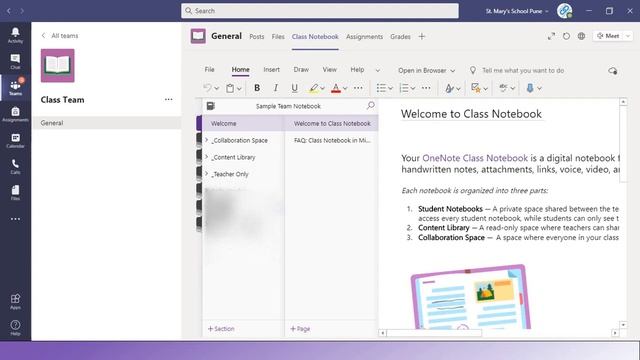
Task: Apply the yellow text highlight color
Action: point(313,88)
